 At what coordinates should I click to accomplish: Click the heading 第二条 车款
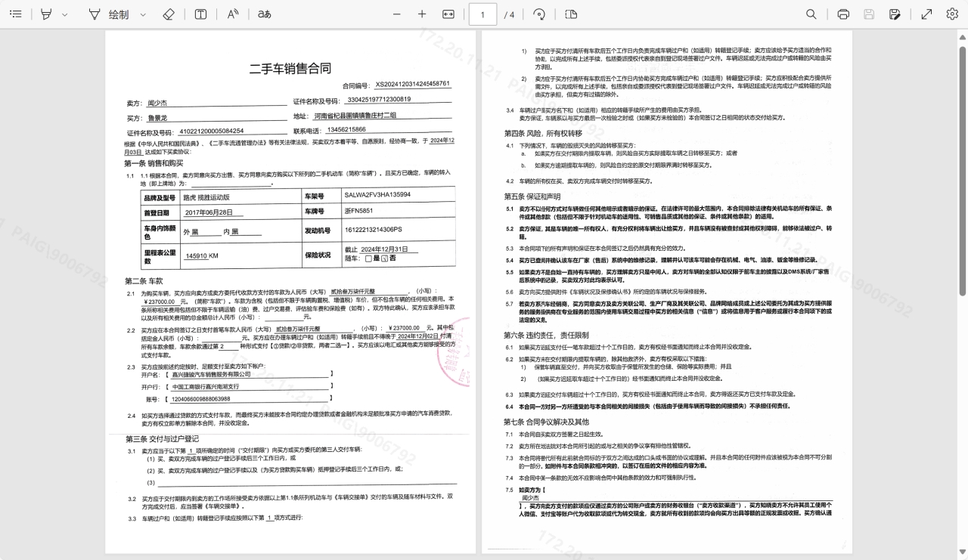[x=144, y=280]
